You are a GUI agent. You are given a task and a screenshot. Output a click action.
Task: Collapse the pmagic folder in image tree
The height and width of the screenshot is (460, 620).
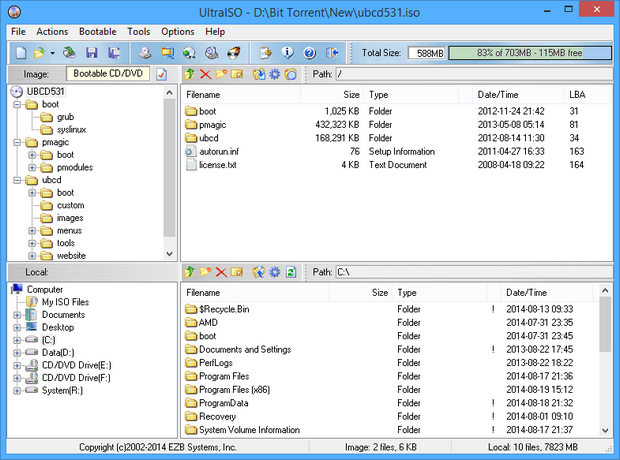pos(17,142)
